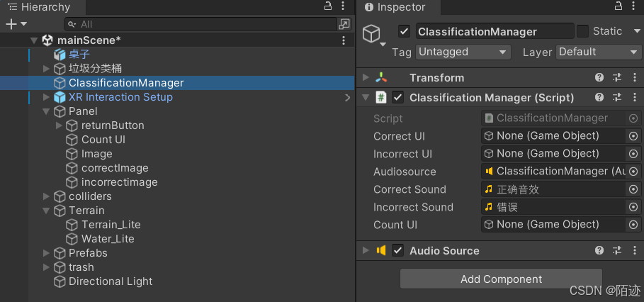Click the Hierarchy search field

(x=200, y=24)
